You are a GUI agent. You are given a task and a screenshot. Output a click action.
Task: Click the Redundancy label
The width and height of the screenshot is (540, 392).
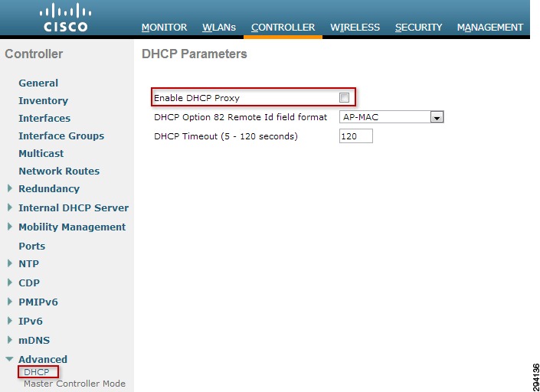[x=49, y=188]
